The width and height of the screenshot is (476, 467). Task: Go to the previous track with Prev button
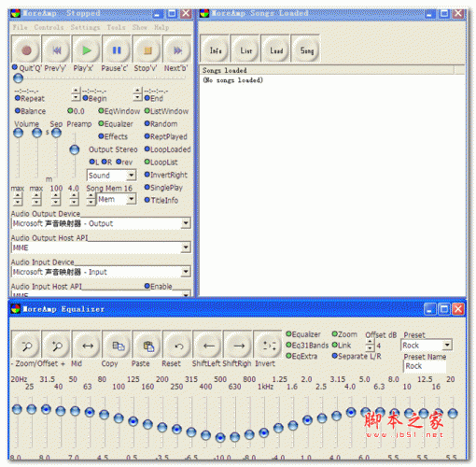pos(56,50)
